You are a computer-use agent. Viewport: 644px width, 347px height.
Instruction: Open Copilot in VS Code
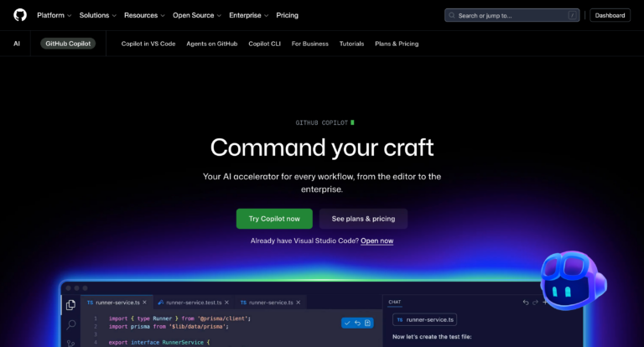coord(148,44)
